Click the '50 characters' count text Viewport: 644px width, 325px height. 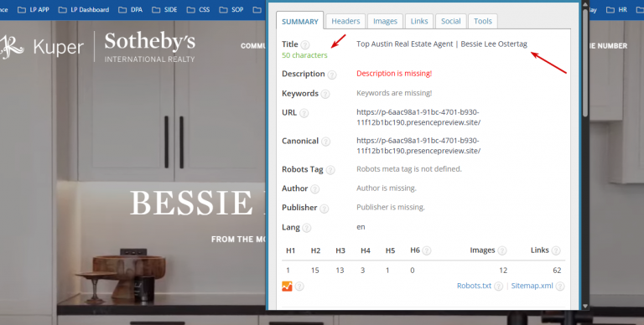coord(304,55)
